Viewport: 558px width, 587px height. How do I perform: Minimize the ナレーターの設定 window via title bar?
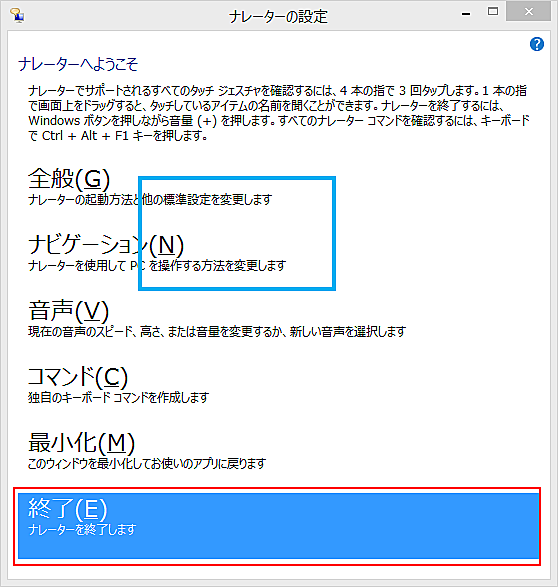(x=466, y=14)
